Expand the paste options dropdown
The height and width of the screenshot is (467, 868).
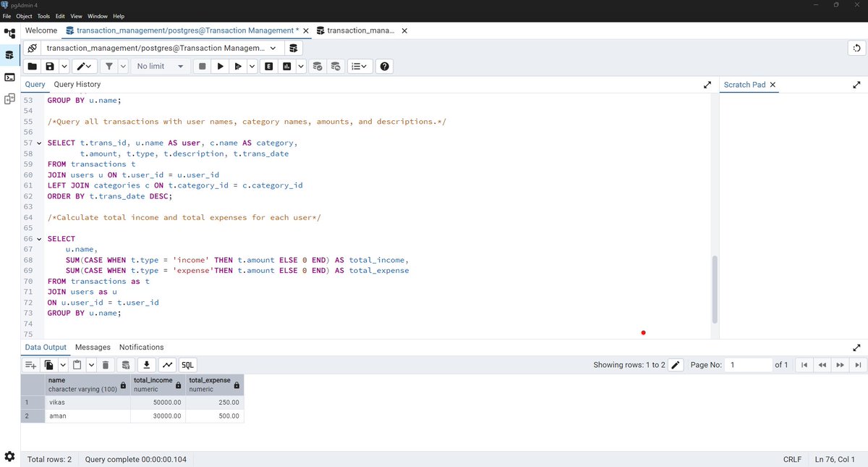pos(90,365)
